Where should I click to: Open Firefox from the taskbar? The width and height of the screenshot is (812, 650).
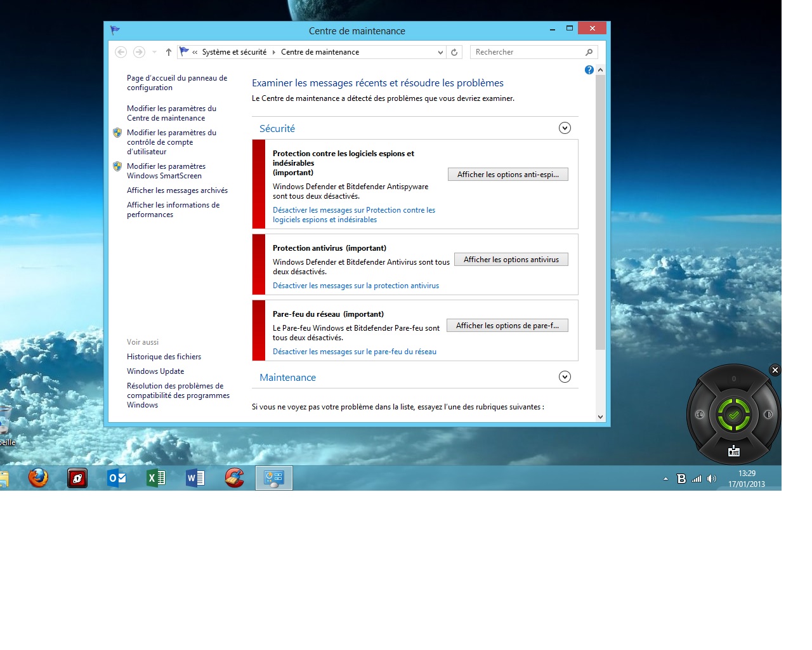pos(38,477)
